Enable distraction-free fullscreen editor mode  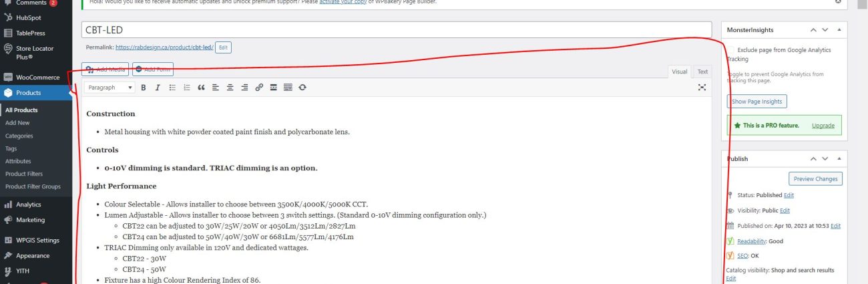click(x=702, y=88)
